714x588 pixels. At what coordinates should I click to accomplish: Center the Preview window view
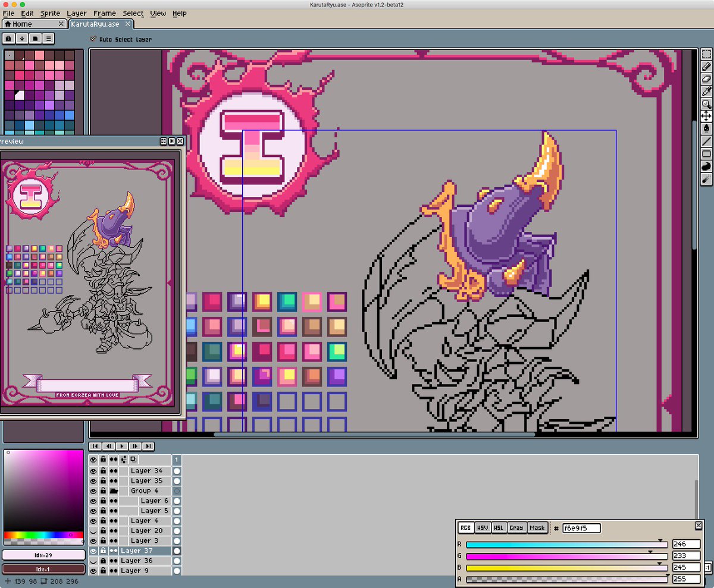pos(163,142)
